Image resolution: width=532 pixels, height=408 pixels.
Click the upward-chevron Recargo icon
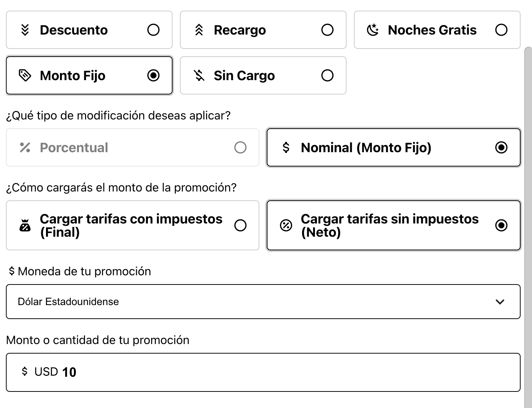tap(200, 30)
